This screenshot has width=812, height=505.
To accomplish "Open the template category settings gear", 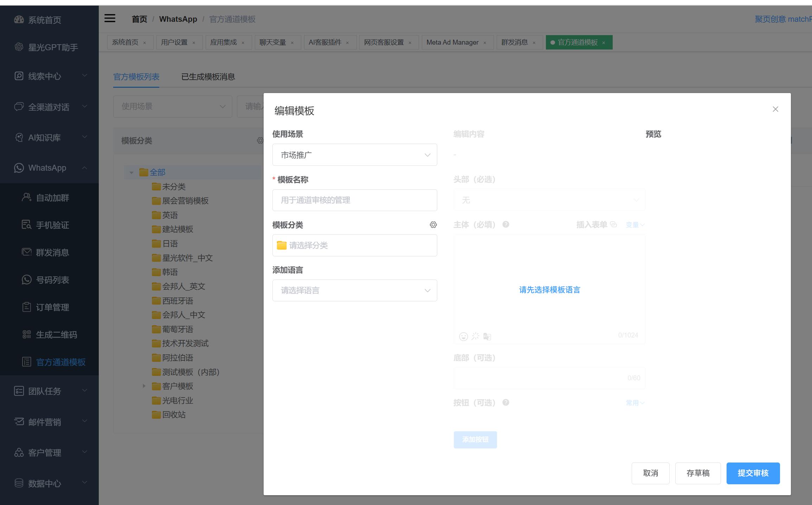I will coord(433,225).
